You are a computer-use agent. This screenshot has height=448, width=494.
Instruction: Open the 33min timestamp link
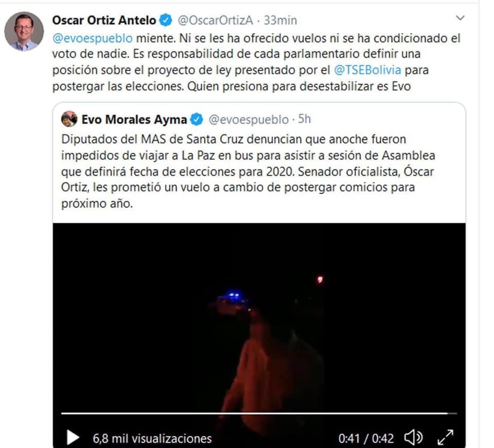(x=280, y=20)
